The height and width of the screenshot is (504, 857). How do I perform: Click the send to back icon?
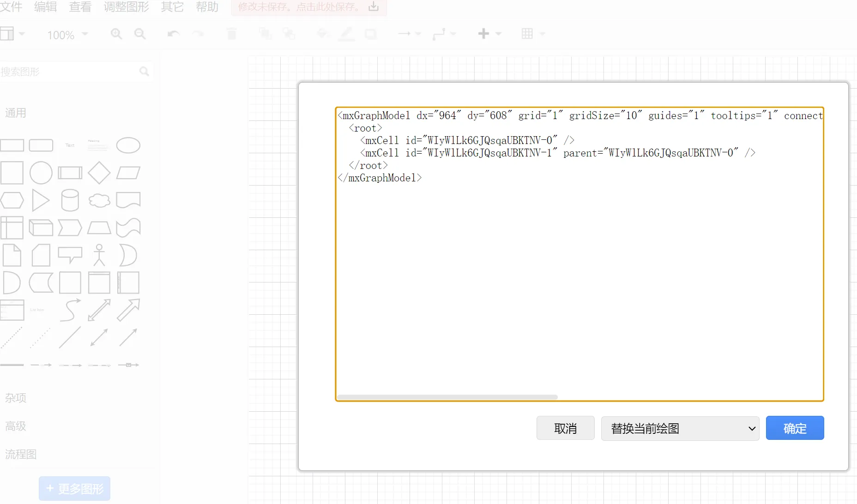coord(289,34)
